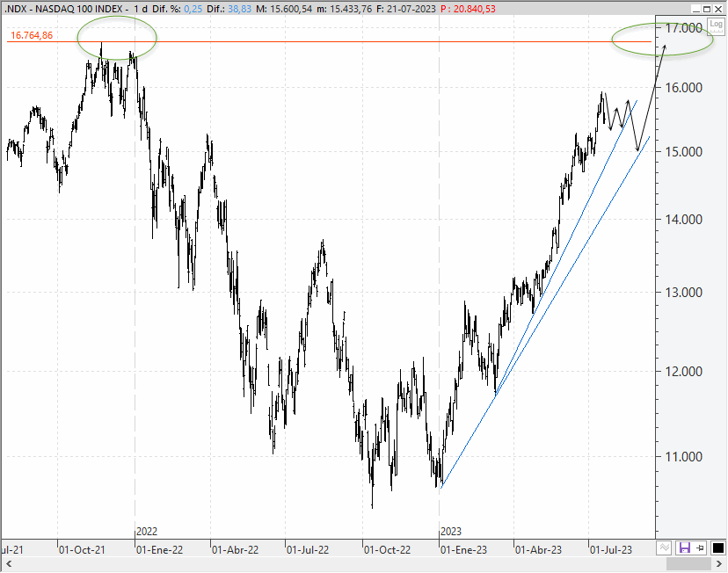Viewport: 728px width, 573px height.
Task: Click the 2022 year marker
Action: [147, 531]
